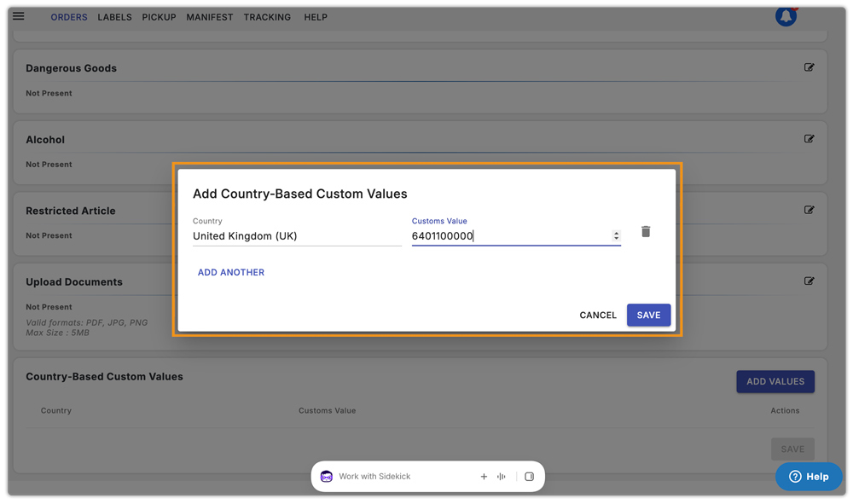Edit the Restricted Article section
The image size is (853, 504).
click(x=809, y=210)
